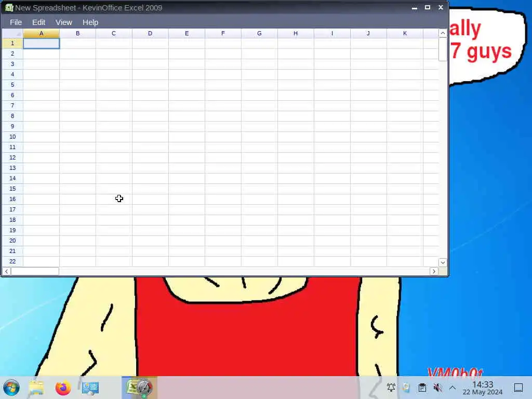Select column K header

tap(405, 33)
